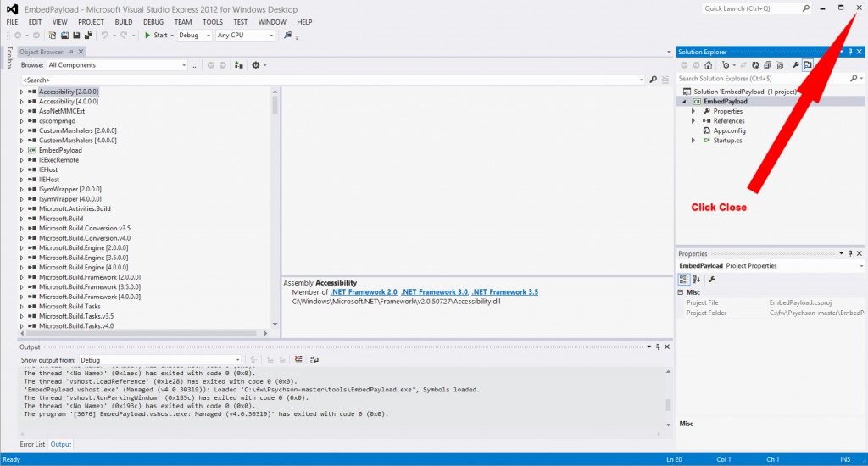
Task: Pin the Properties panel
Action: 850,253
